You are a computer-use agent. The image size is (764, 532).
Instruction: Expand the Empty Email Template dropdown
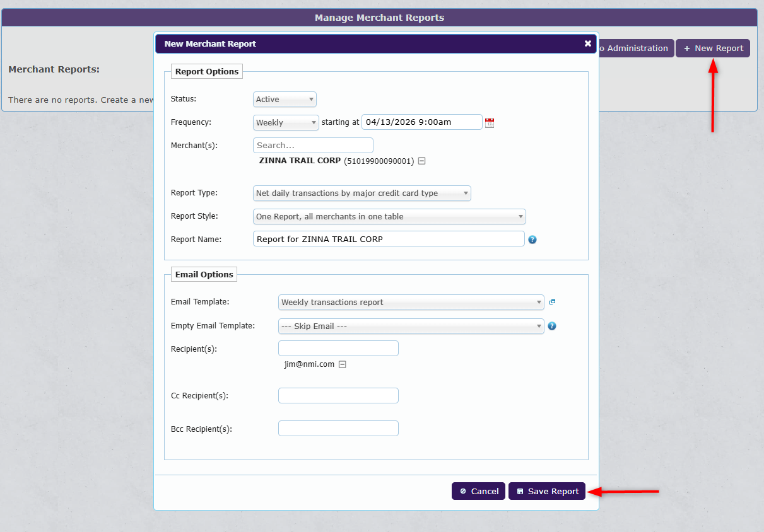pos(411,327)
